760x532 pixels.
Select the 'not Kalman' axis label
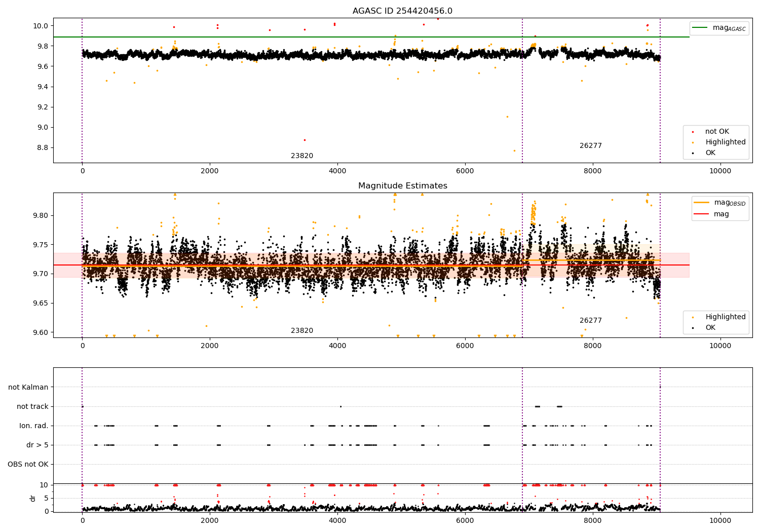point(28,387)
